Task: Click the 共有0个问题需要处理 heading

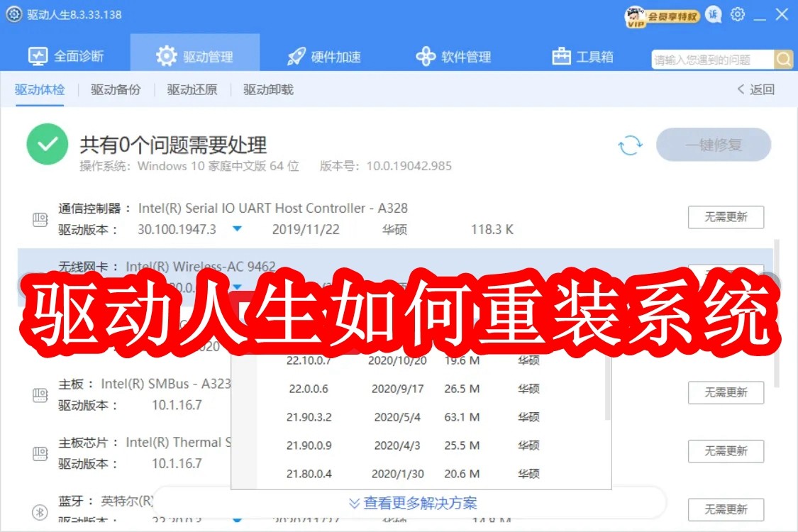Action: click(x=173, y=145)
